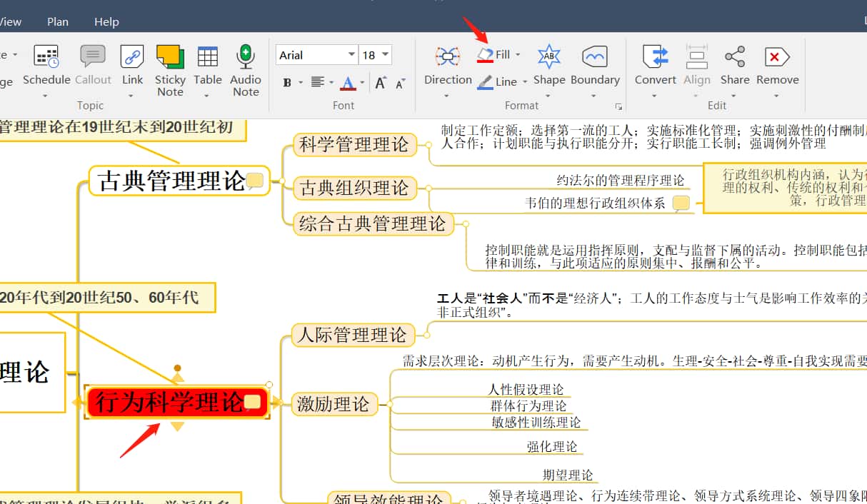Open the Plan menu tab
This screenshot has width=867, height=504.
coord(58,21)
